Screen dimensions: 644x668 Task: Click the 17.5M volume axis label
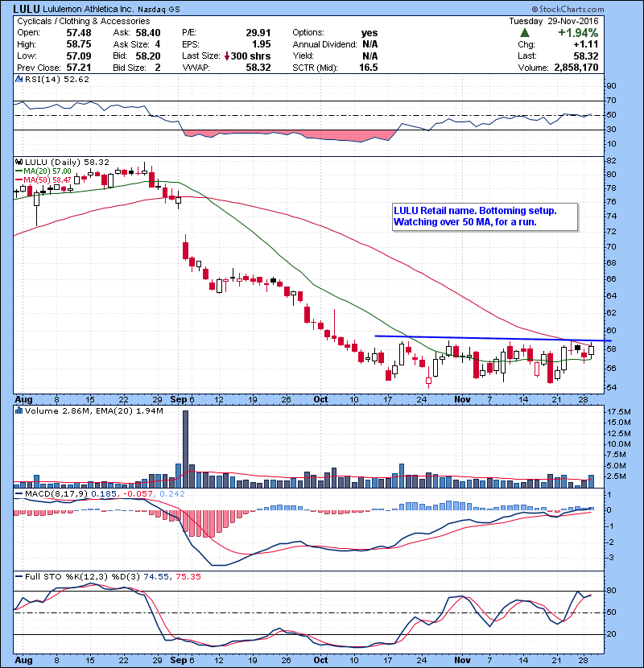pos(619,411)
